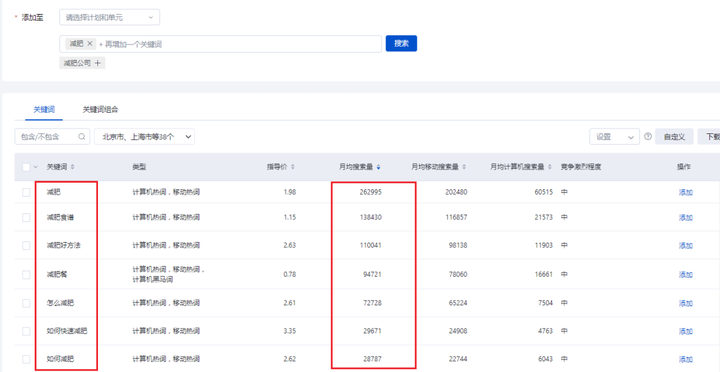Click 添加 link for 减肥餐 row

pos(686,274)
